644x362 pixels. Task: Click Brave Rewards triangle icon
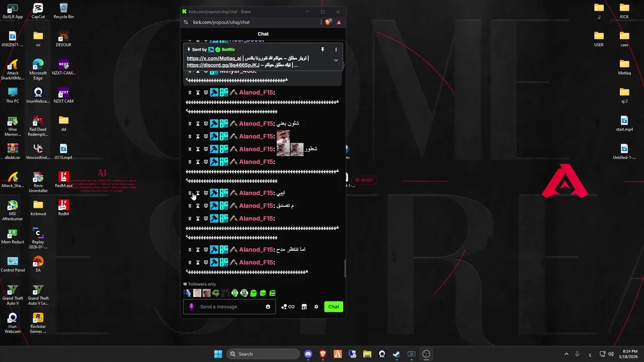tap(339, 22)
